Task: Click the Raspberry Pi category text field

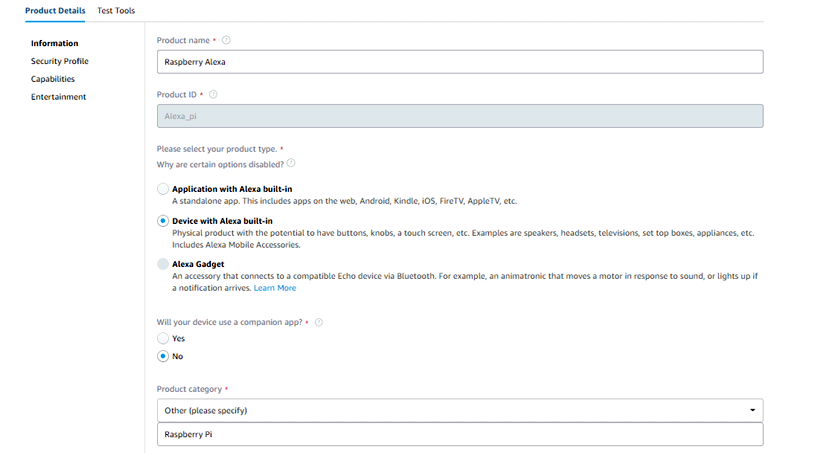Action: [x=459, y=435]
